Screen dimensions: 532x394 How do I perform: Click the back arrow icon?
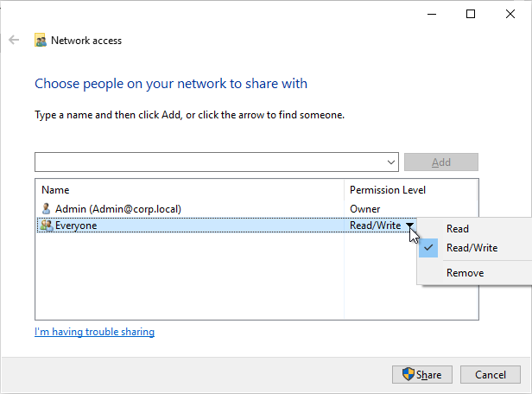coord(14,40)
